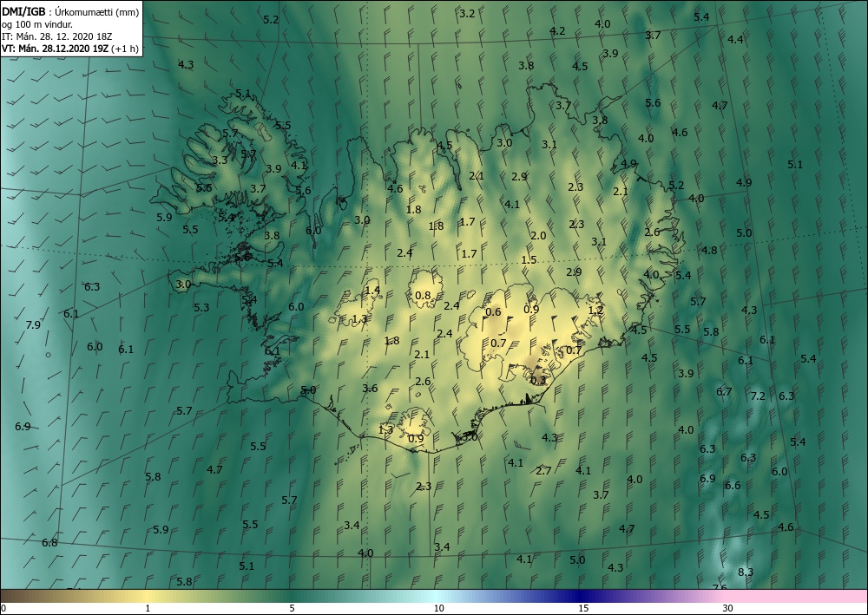The width and height of the screenshot is (868, 615).
Task: Click the dark navy segment of the color scale
Action: point(582,596)
